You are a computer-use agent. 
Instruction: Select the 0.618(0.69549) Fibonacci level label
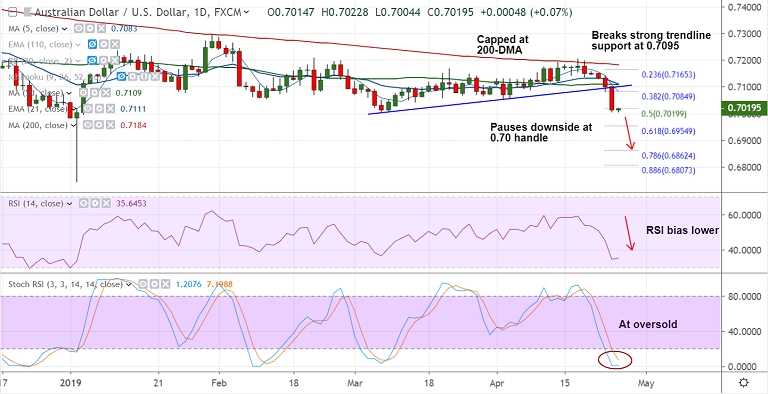point(669,131)
